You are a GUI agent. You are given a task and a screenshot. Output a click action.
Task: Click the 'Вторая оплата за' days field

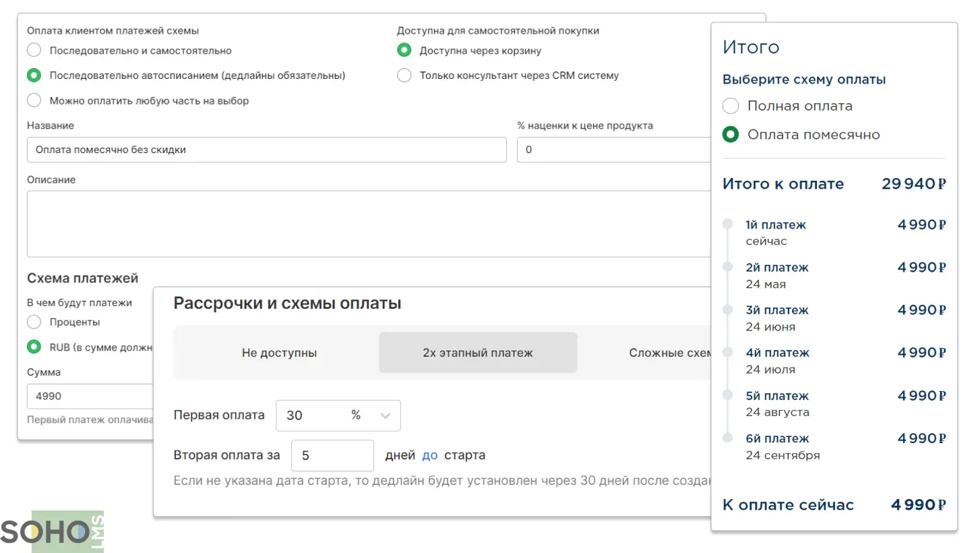[332, 456]
